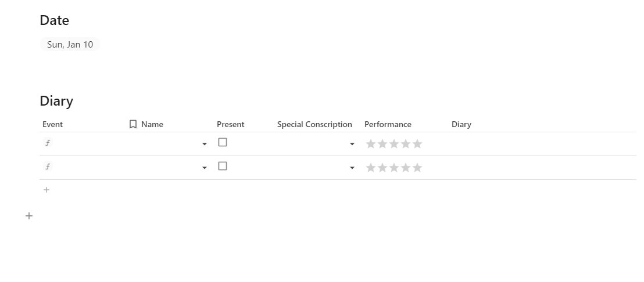Expand the Name dropdown in the second row
The image size is (644, 282).
point(205,168)
